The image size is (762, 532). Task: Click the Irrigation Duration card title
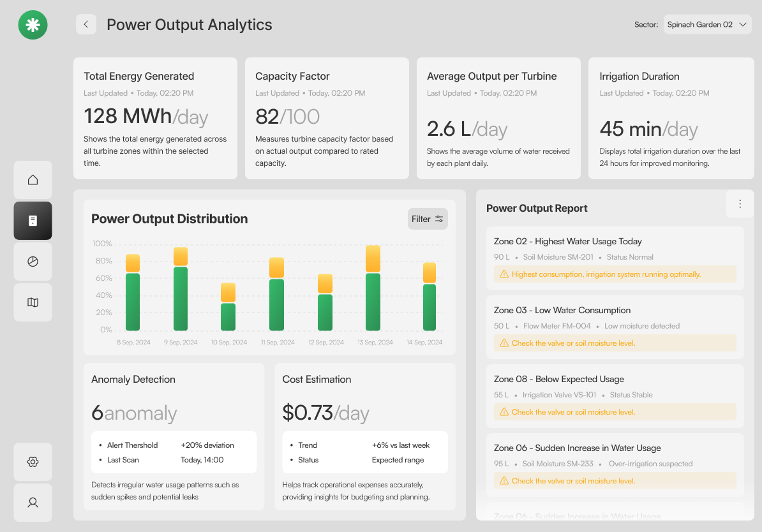tap(639, 77)
